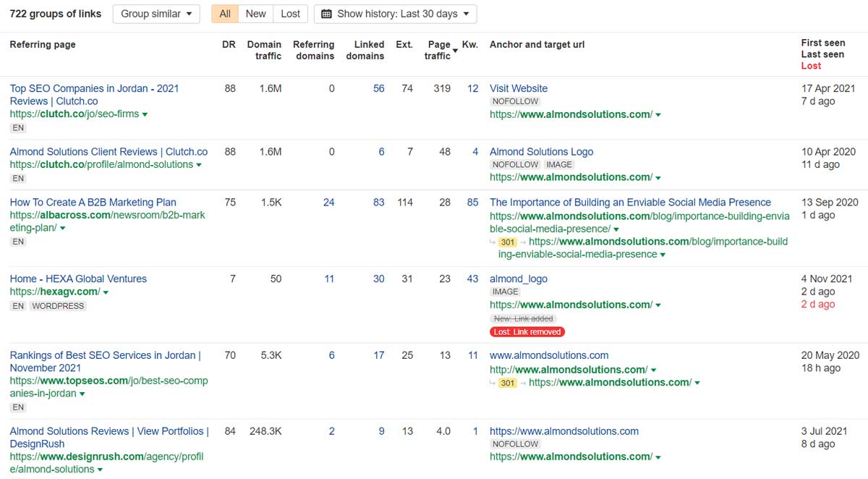Sort by Last seen header

coord(822,54)
